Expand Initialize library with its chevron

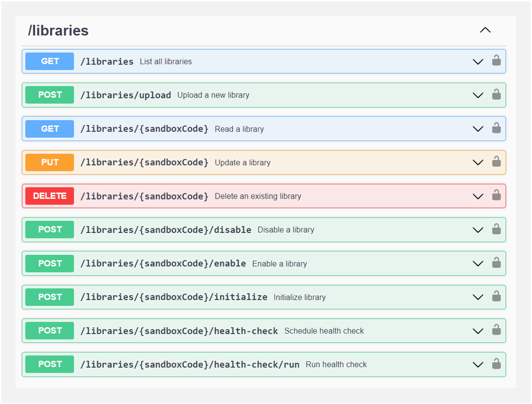(x=478, y=297)
